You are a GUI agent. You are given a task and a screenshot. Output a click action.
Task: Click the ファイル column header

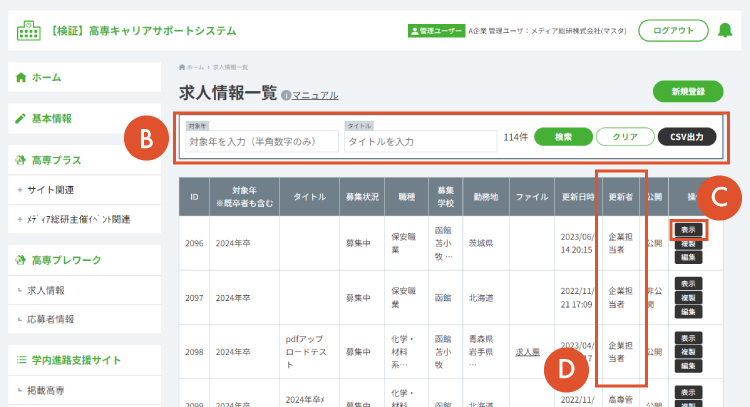coord(532,197)
